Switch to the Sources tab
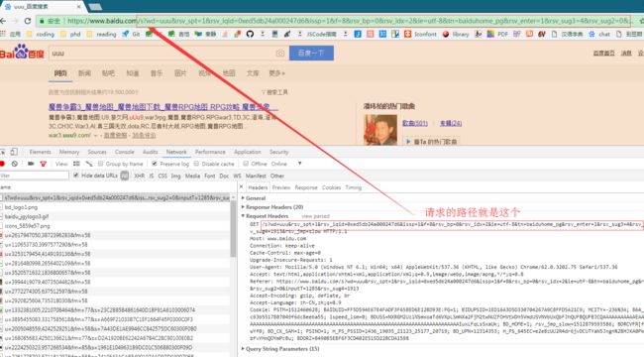This screenshot has height=357, width=644. 97,152
